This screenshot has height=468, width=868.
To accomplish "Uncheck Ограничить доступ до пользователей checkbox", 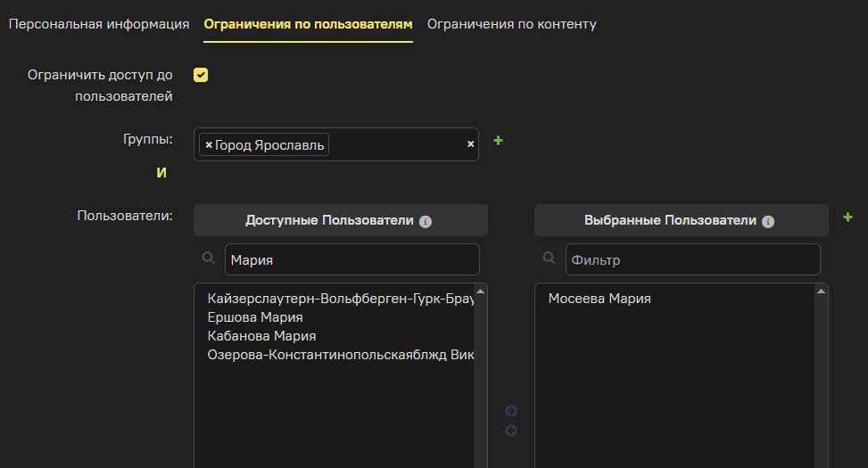I will pyautogui.click(x=201, y=75).
